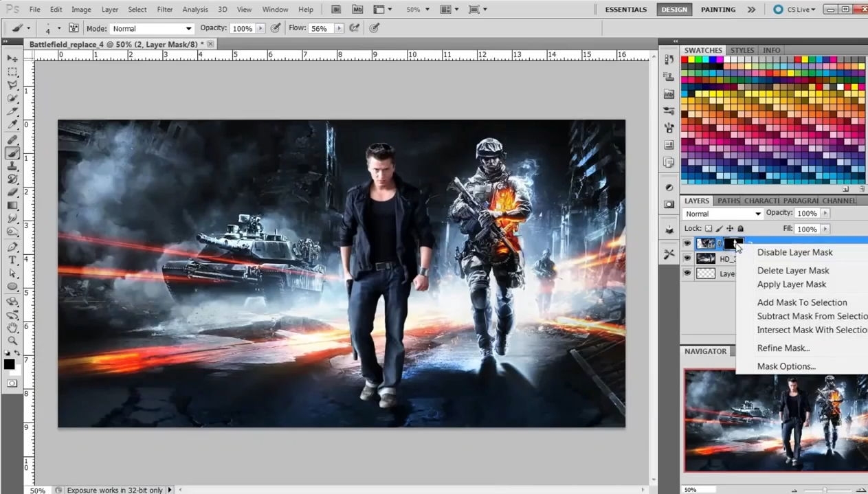The width and height of the screenshot is (868, 494).
Task: Choose Refine Mask from context menu
Action: tap(783, 348)
